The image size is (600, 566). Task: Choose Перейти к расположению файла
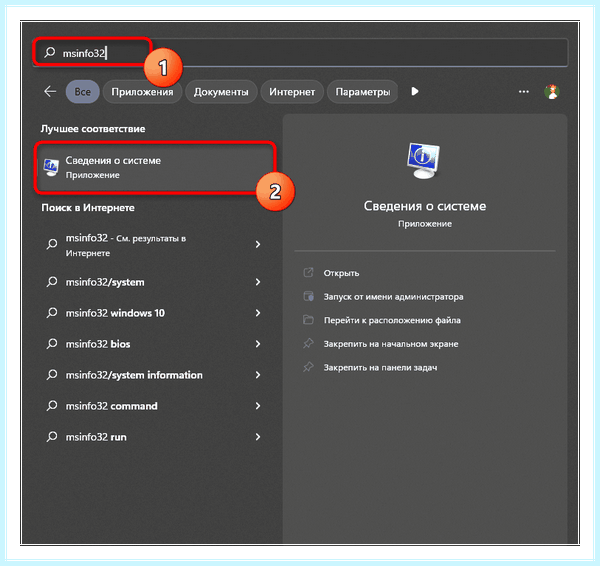392,320
